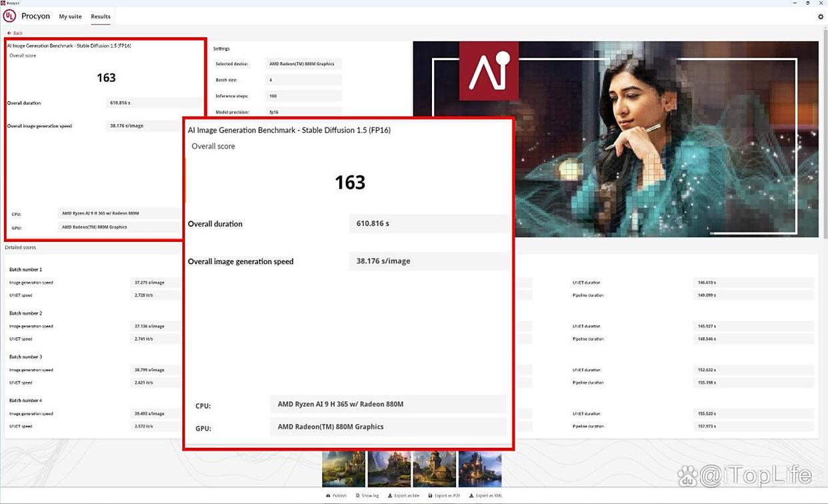Click UNET duration value 146.610 s
Image resolution: width=828 pixels, height=504 pixels.
click(753, 283)
